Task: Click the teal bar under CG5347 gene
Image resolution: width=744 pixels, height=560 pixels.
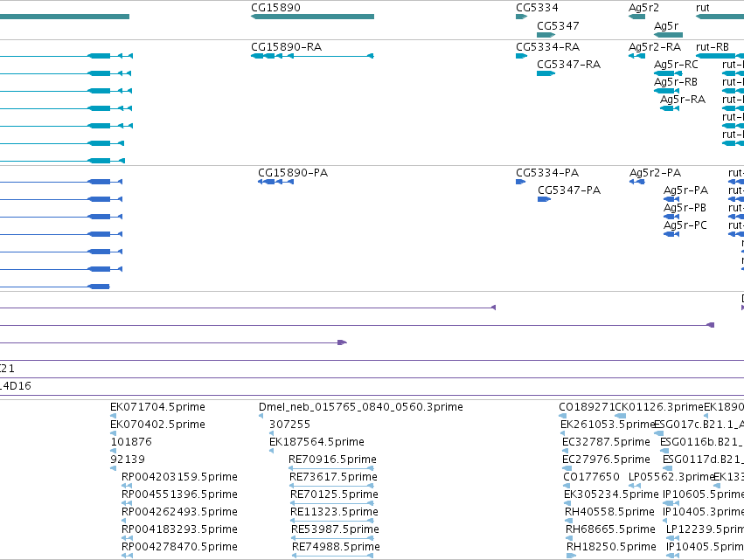Action: coord(546,35)
